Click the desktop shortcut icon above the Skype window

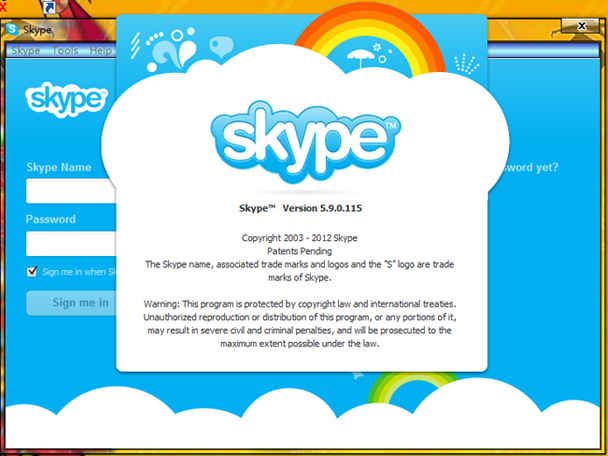click(x=49, y=7)
